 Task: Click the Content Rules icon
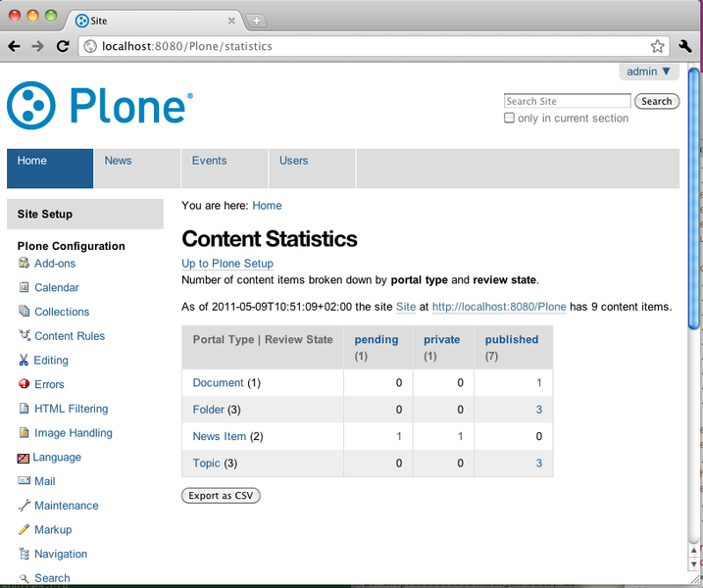25,335
